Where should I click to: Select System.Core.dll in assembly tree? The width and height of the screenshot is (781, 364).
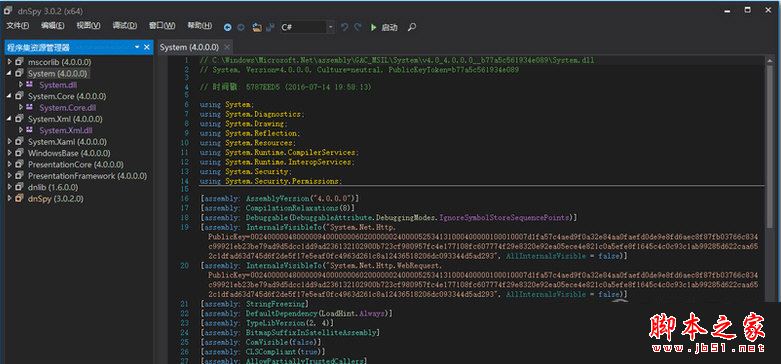[x=68, y=108]
